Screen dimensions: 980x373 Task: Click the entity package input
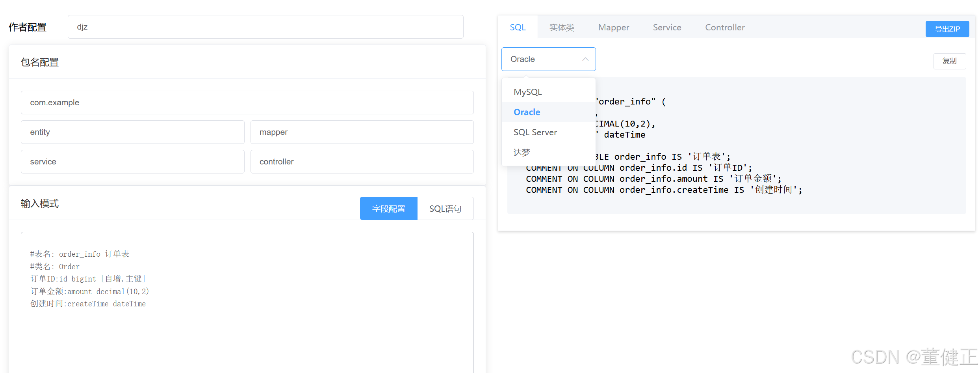click(132, 132)
